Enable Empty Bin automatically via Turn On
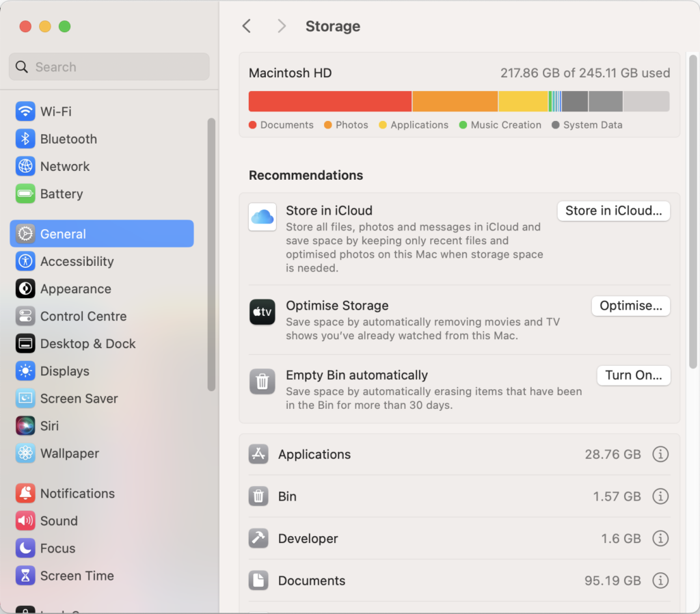The image size is (700, 614). 633,375
